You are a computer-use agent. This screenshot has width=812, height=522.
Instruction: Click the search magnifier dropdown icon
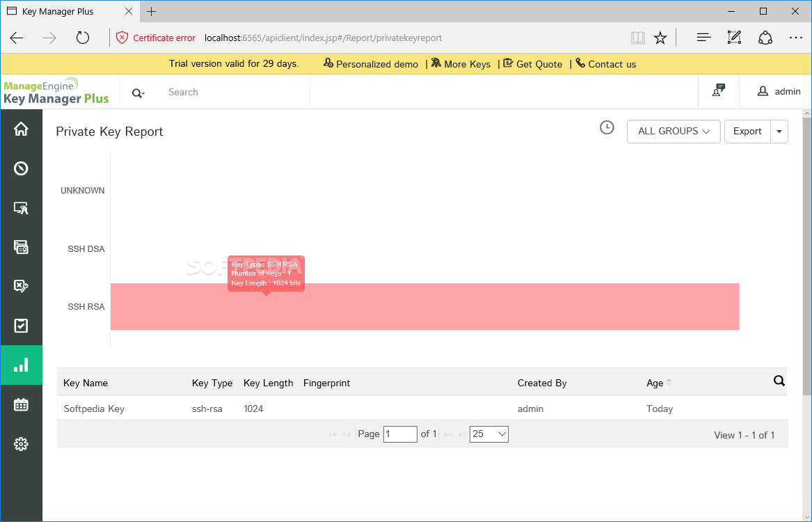click(138, 93)
